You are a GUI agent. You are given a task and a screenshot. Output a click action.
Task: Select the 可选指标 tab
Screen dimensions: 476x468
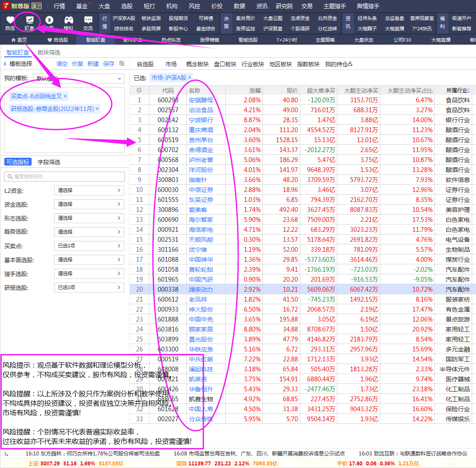pyautogui.click(x=18, y=162)
